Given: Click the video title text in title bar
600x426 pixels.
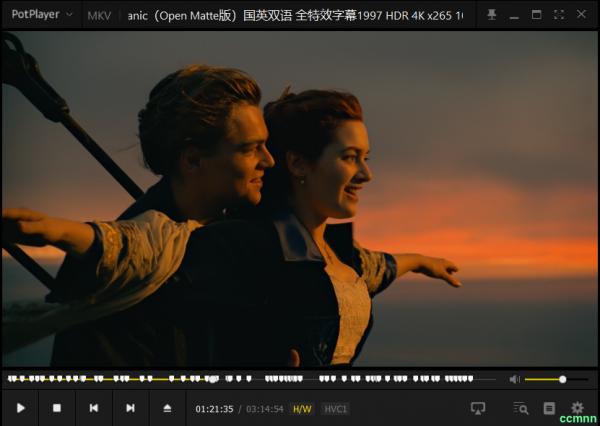Looking at the screenshot, I should pyautogui.click(x=295, y=16).
